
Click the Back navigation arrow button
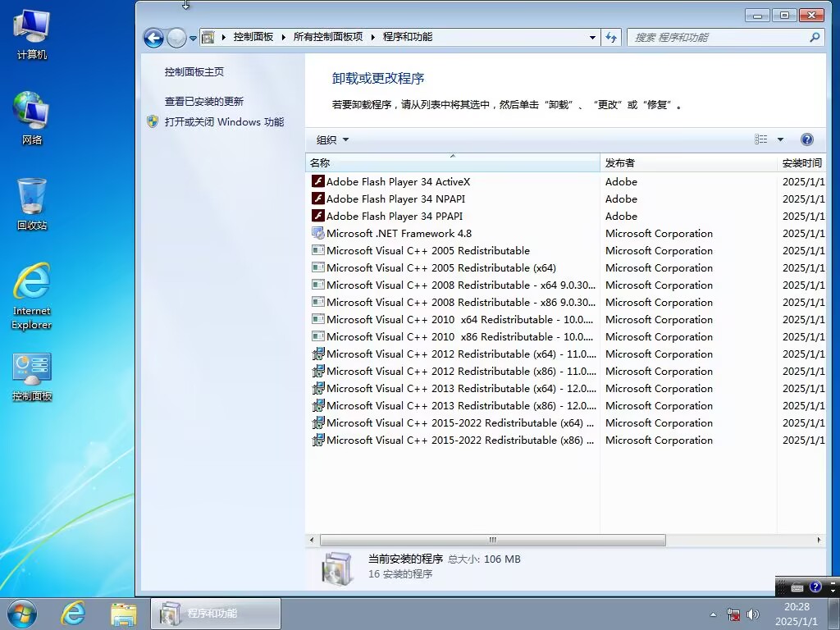click(x=153, y=38)
